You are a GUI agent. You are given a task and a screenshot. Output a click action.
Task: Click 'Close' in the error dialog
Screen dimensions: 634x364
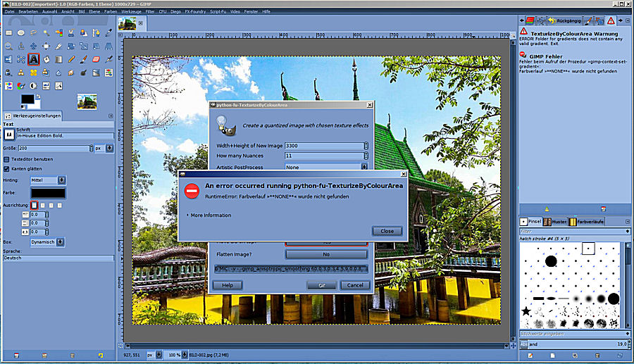[x=387, y=231]
